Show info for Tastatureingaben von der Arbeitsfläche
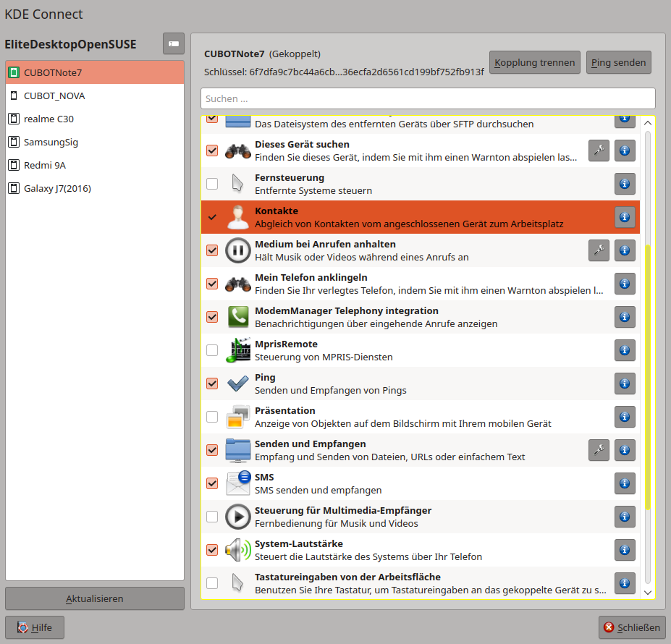 tap(625, 583)
